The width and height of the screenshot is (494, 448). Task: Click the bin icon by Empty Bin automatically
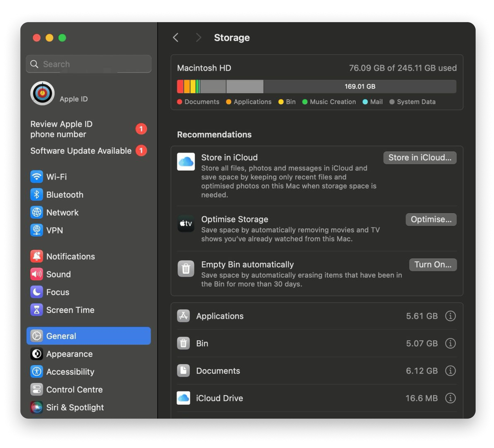(186, 269)
